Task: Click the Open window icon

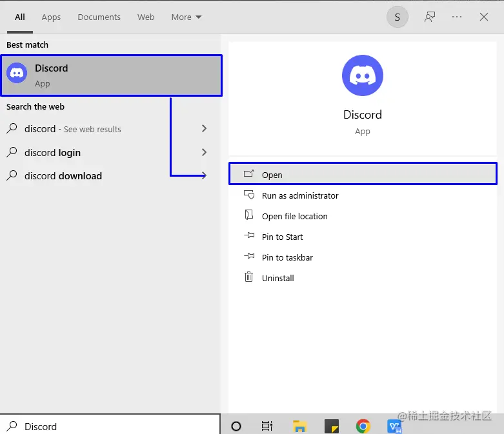Action: coord(249,173)
